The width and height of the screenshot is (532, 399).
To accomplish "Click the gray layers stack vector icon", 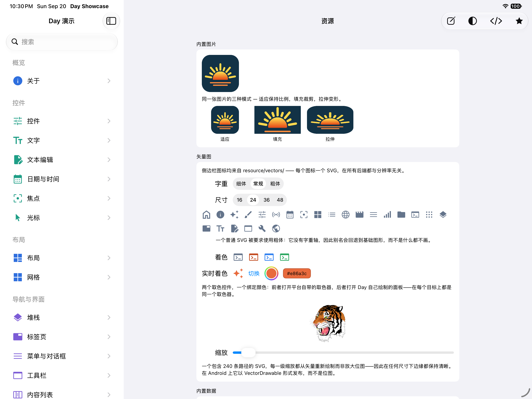I will tap(443, 215).
